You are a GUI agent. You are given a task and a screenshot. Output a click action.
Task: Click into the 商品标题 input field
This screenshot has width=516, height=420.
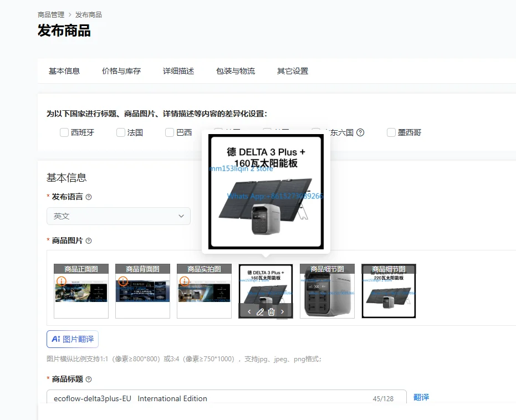[x=226, y=398]
